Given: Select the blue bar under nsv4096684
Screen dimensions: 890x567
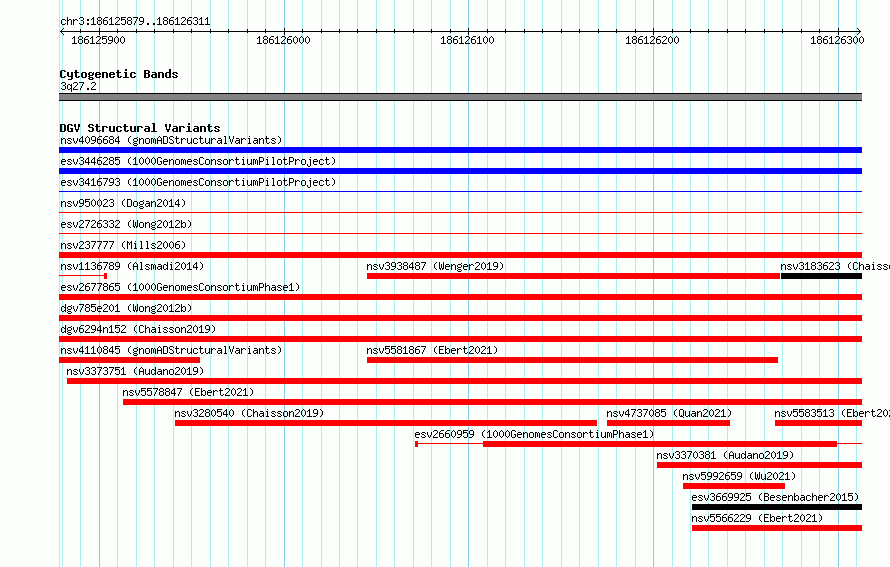Looking at the screenshot, I should pos(460,150).
